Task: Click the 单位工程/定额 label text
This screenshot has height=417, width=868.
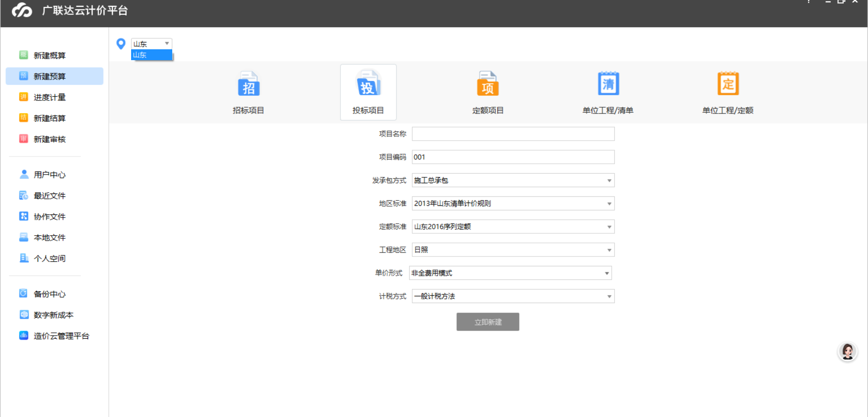Action: pos(728,110)
